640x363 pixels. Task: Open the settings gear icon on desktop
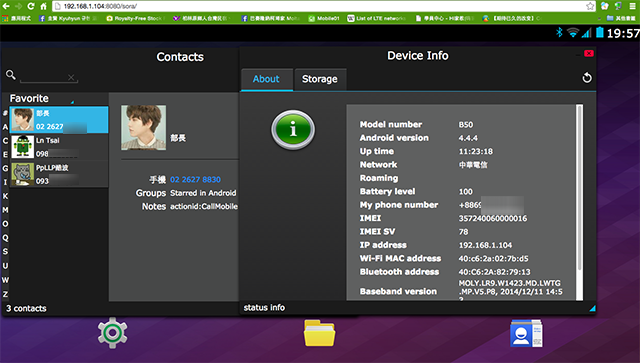point(112,333)
